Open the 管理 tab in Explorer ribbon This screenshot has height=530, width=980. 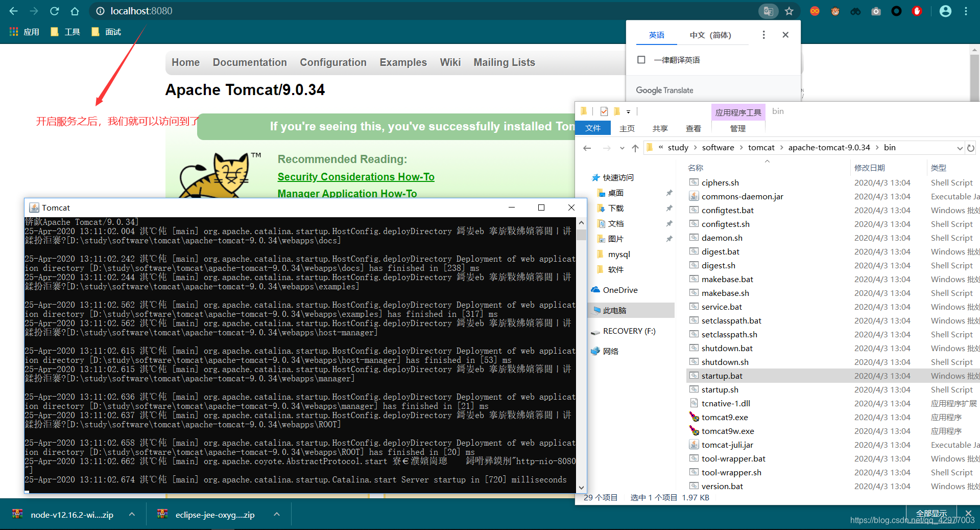click(x=737, y=128)
